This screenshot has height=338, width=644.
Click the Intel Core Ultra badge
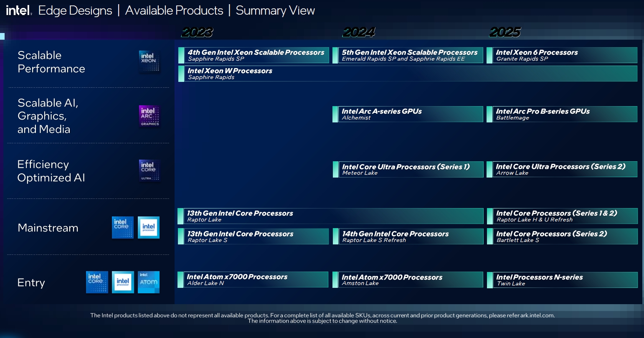(x=149, y=170)
